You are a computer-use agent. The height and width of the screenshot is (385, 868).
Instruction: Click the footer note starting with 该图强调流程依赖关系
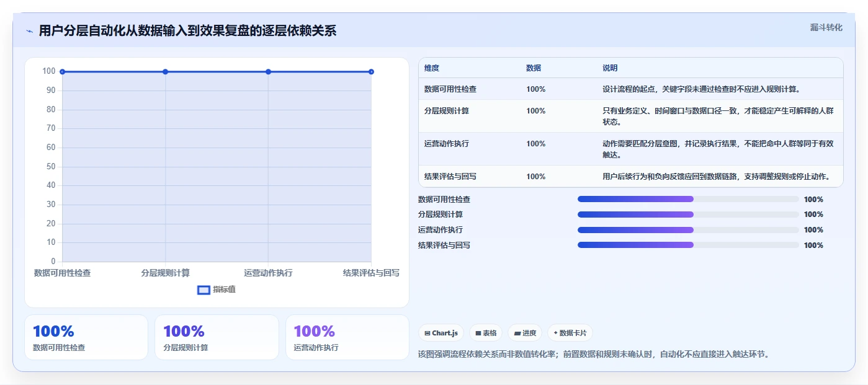594,355
